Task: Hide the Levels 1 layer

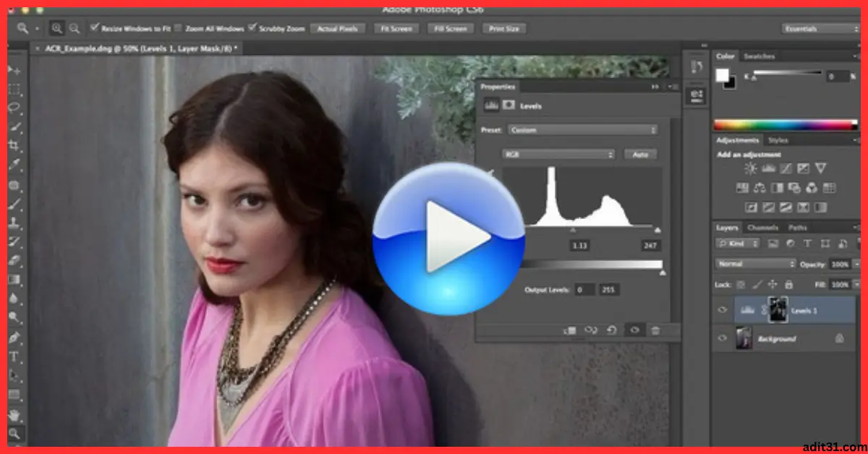Action: [722, 309]
